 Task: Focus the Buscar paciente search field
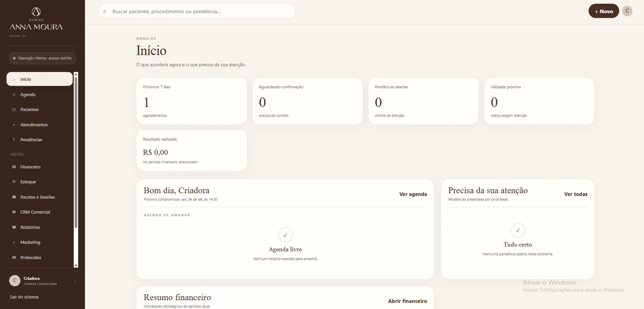pos(197,11)
